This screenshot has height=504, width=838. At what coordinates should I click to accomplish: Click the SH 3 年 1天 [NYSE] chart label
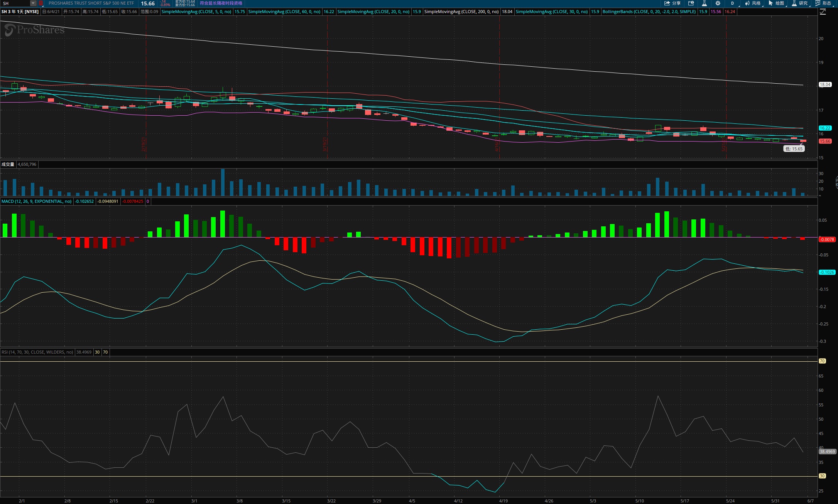(x=20, y=12)
